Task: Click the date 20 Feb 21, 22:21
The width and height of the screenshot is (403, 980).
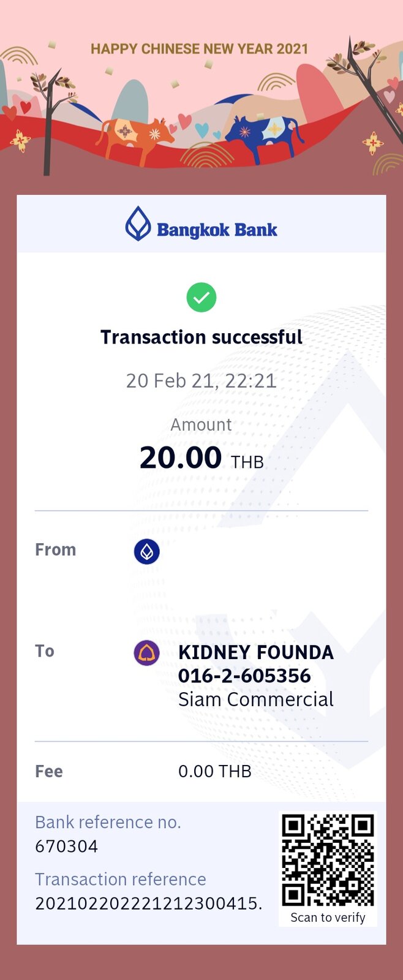Action: 201,381
